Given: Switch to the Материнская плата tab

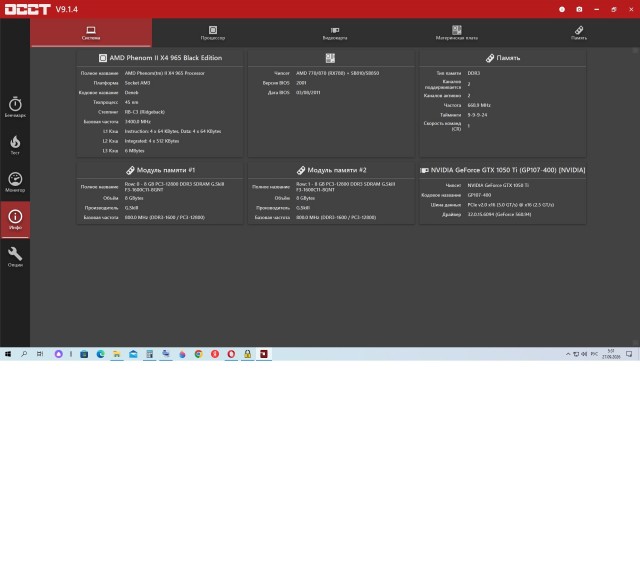Looking at the screenshot, I should coord(456,33).
